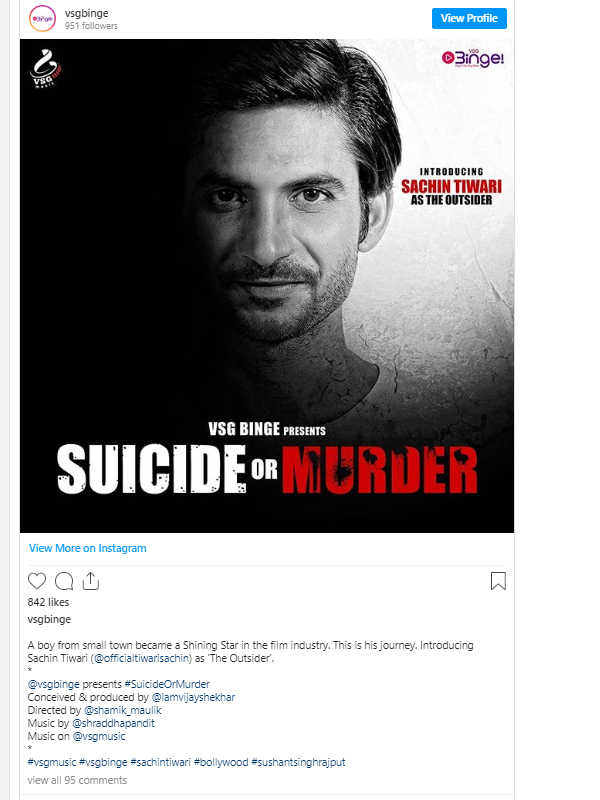
Task: Open comments via speech bubble icon
Action: [64, 581]
